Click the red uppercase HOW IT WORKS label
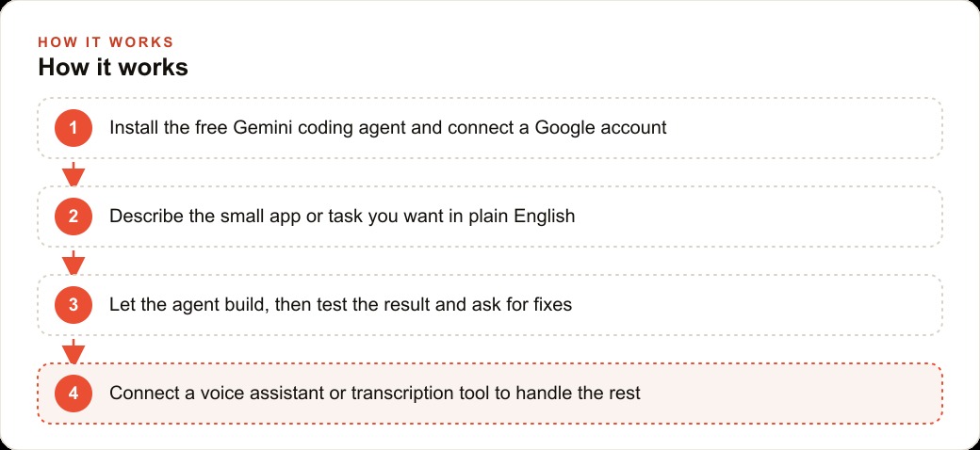980x450 pixels. click(106, 42)
